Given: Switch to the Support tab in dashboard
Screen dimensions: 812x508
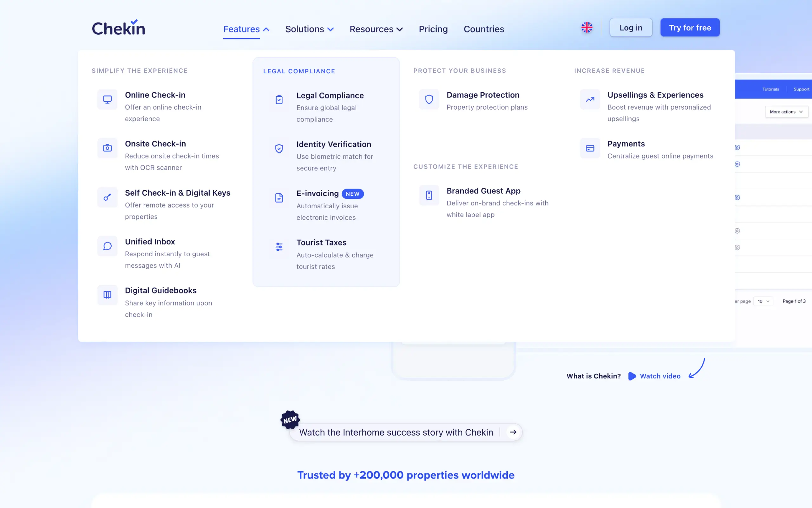Looking at the screenshot, I should tap(801, 89).
